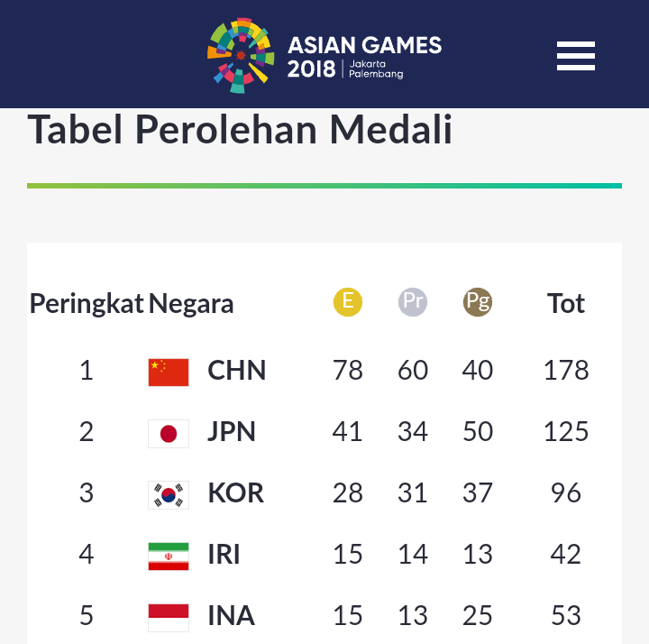Click the Iran flag icon
Image resolution: width=649 pixels, height=644 pixels.
[x=169, y=557]
